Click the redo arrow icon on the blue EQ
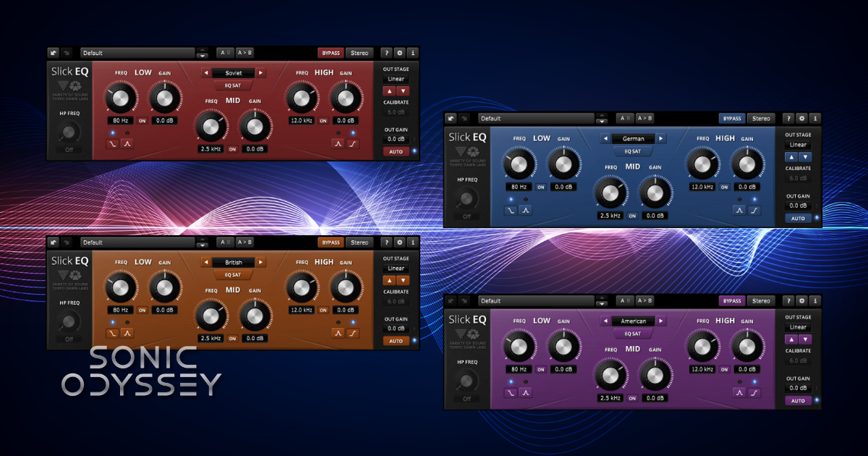Image resolution: width=868 pixels, height=456 pixels. click(465, 118)
